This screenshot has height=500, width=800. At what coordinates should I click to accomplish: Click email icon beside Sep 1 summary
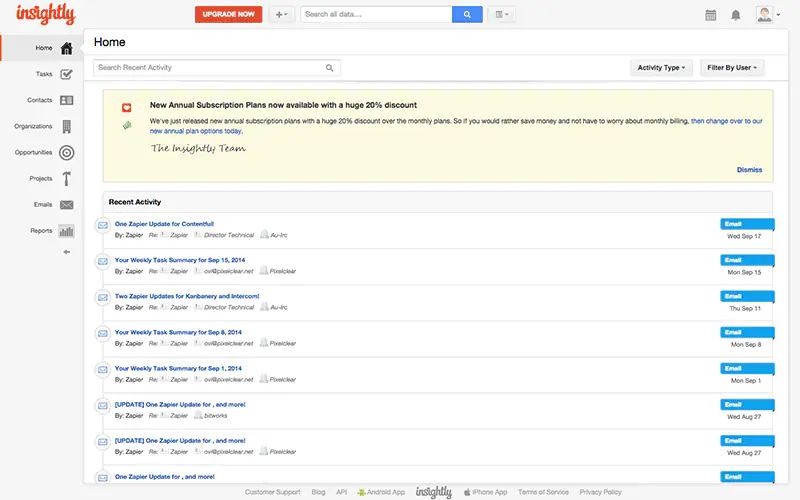[x=103, y=370]
